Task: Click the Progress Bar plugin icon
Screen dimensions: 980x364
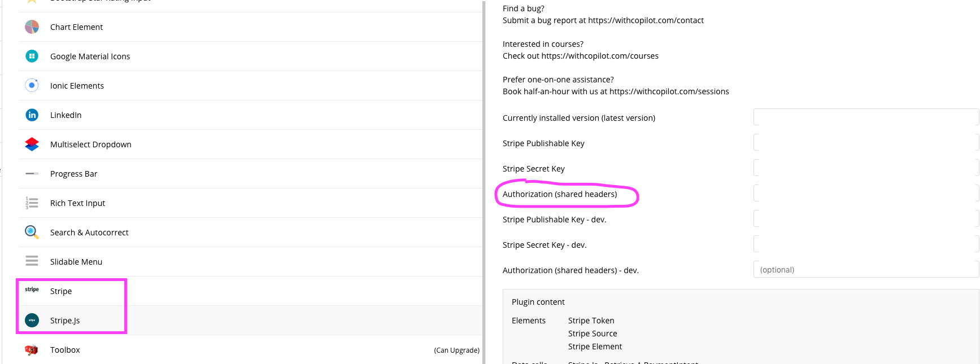Action: tap(32, 173)
